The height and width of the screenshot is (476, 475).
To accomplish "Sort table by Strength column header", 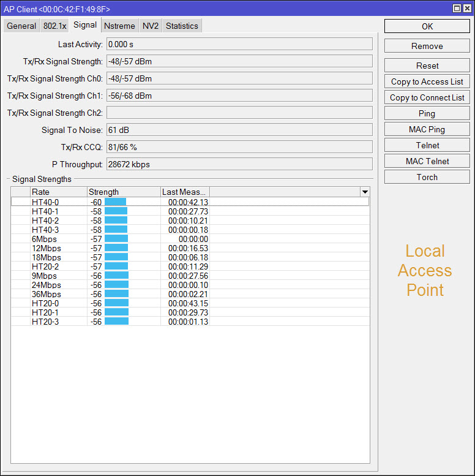I will pos(124,192).
